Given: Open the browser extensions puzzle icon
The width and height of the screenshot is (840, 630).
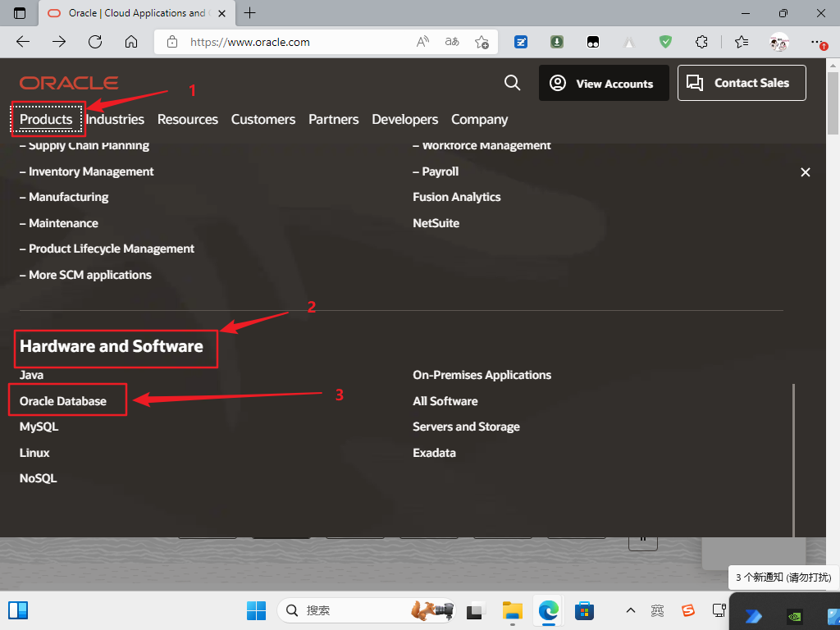Looking at the screenshot, I should click(701, 40).
